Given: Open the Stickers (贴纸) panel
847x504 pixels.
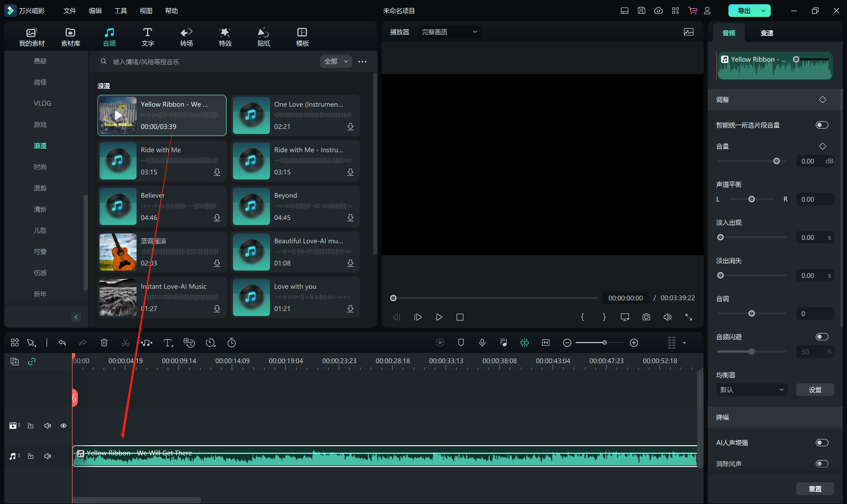Looking at the screenshot, I should click(x=264, y=37).
